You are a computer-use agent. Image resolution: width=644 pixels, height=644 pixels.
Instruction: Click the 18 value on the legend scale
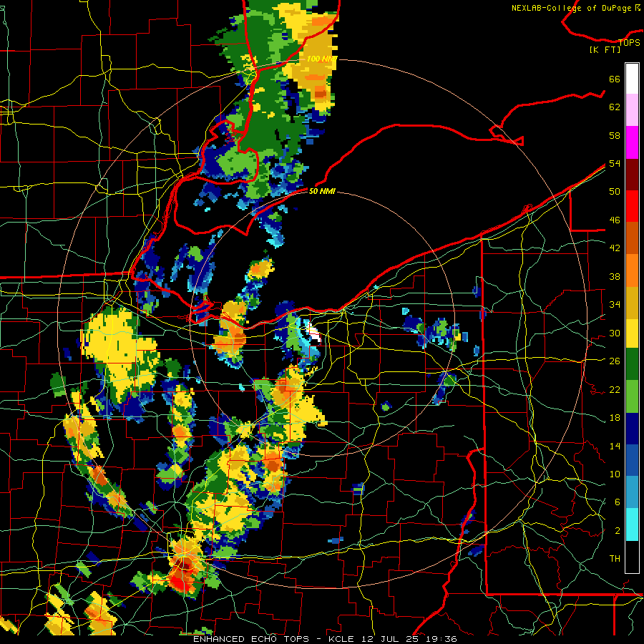click(615, 418)
